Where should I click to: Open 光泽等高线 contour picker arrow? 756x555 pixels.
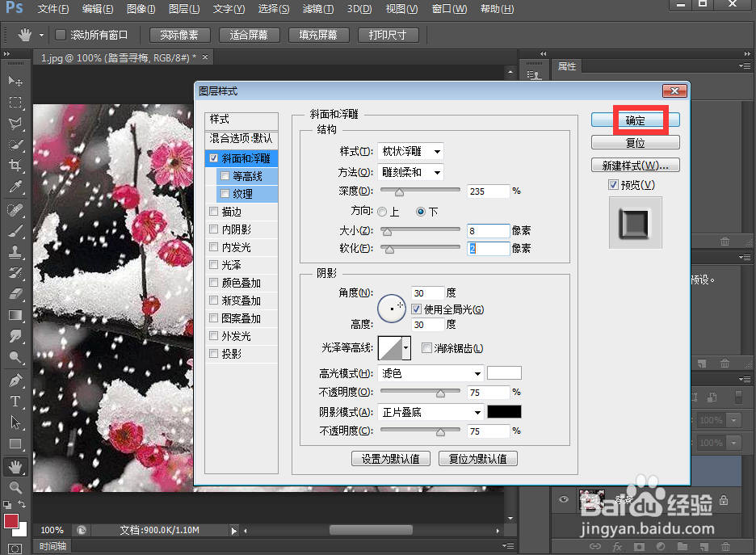(x=406, y=348)
